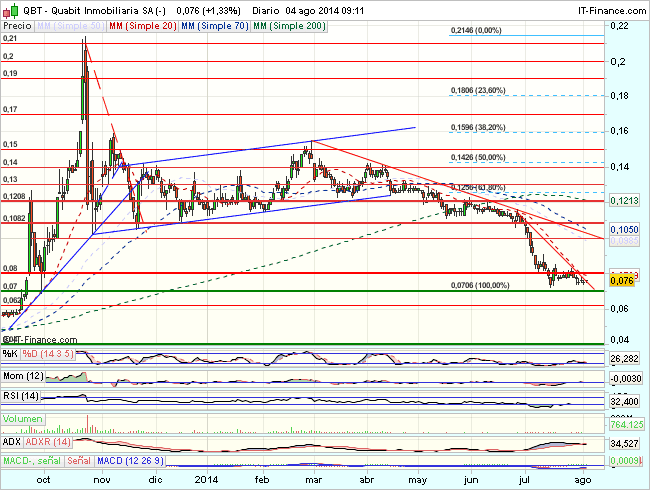Click the 0,17 horizontal level label
This screenshot has width=650, height=490.
tap(10, 109)
